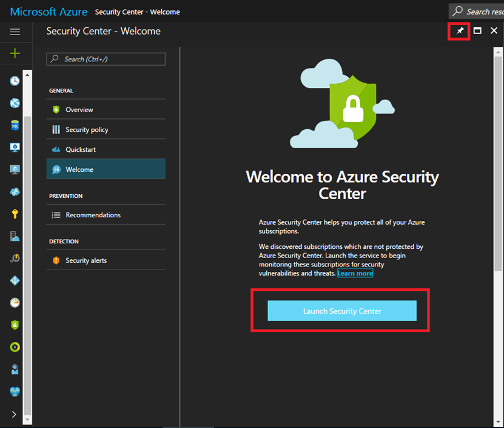Open the green circle billing sidebar icon
The width and height of the screenshot is (504, 428).
click(15, 347)
